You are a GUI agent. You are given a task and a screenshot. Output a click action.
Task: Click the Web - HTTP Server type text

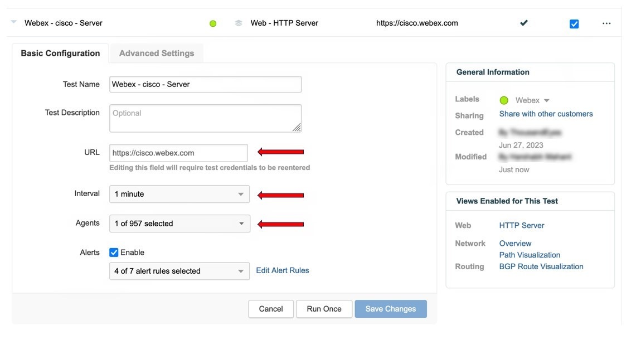(284, 23)
